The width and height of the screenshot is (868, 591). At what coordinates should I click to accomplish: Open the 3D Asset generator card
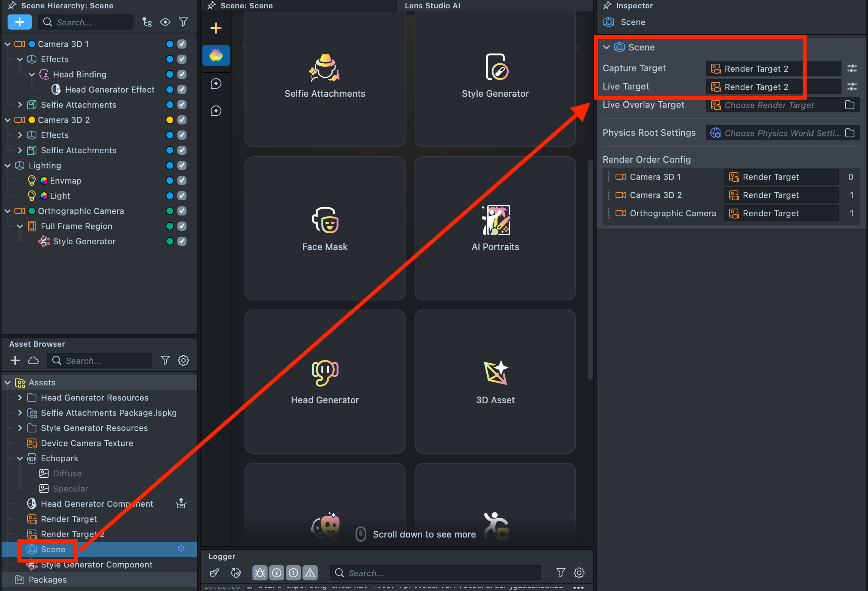(495, 382)
